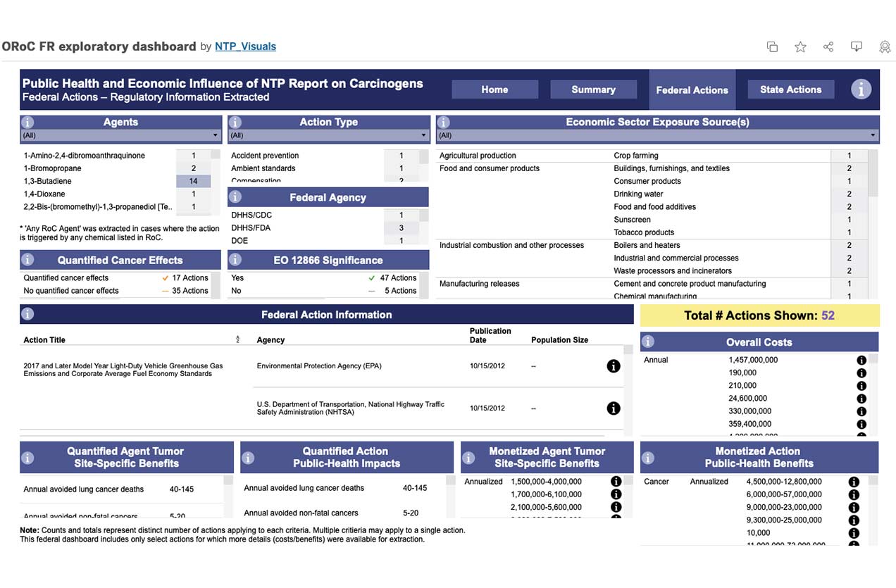
Task: Click the share icon in header
Action: [828, 46]
